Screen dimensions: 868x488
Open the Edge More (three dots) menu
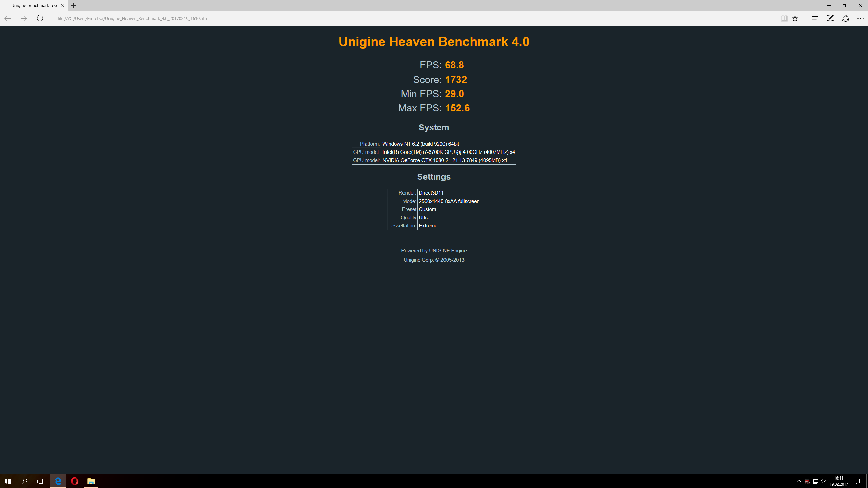861,18
